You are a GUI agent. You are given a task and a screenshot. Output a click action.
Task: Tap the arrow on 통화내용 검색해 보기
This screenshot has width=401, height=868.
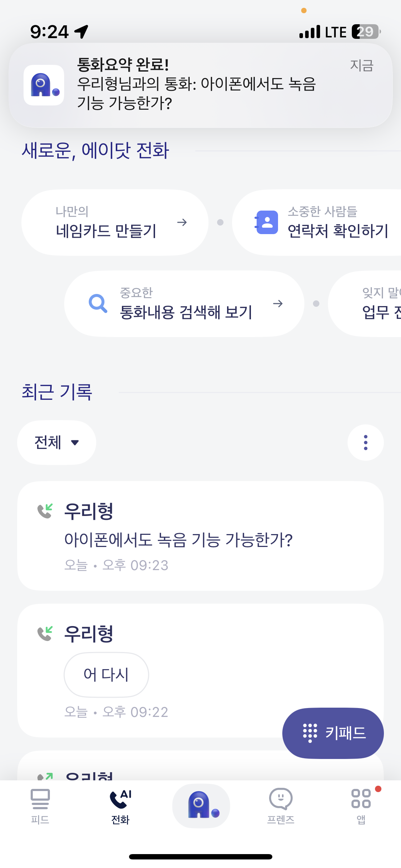point(278,304)
